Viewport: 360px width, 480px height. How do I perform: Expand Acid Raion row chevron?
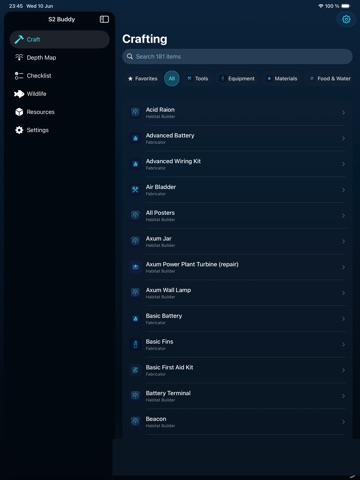(x=343, y=113)
